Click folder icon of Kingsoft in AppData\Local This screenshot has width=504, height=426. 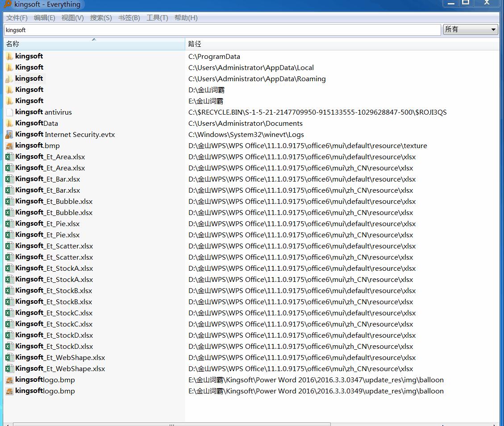click(x=10, y=67)
